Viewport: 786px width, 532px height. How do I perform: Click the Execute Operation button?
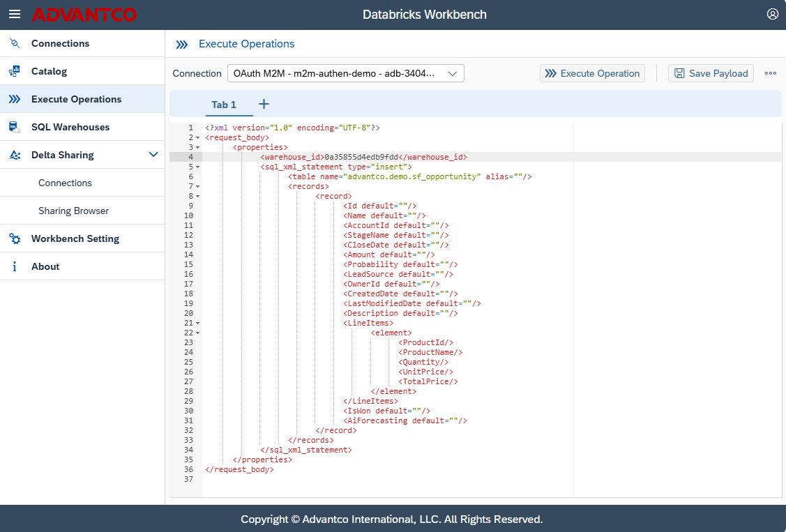592,73
